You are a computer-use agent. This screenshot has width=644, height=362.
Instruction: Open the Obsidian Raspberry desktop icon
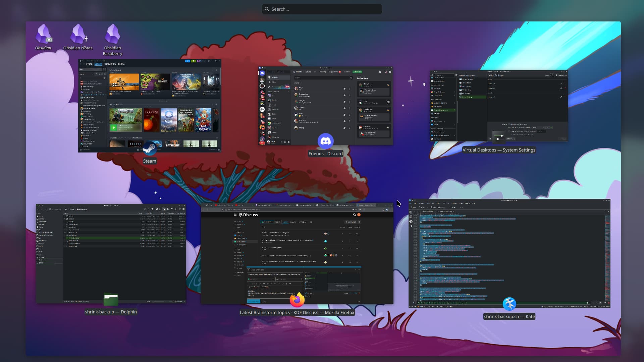click(112, 40)
